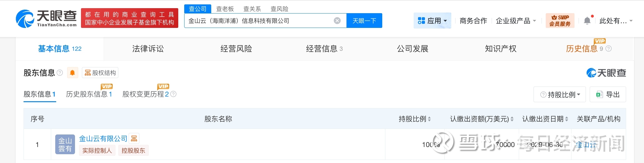This screenshot has width=644, height=163.
Task: Click equity structure icon beside 金山云有限公司
Action: coord(134,139)
